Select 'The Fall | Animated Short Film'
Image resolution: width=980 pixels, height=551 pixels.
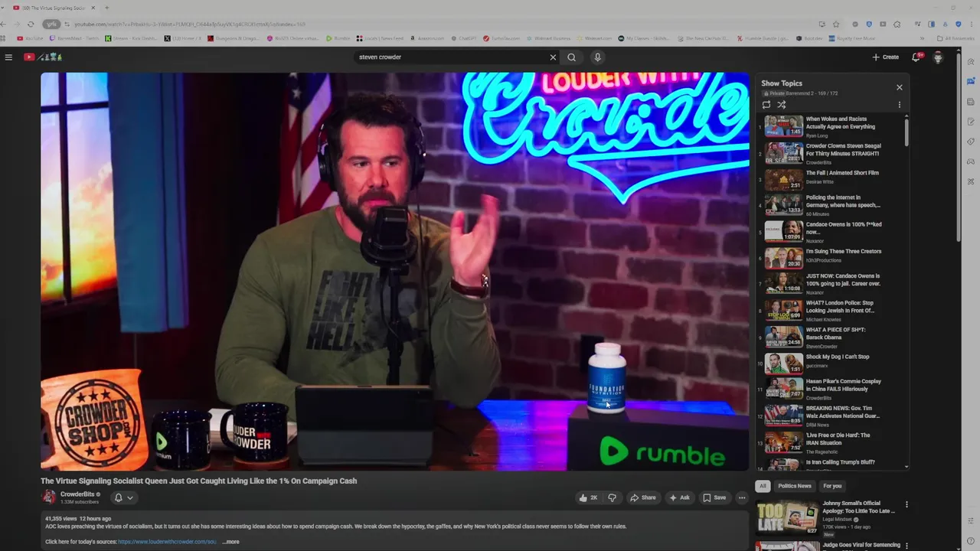[x=831, y=180]
